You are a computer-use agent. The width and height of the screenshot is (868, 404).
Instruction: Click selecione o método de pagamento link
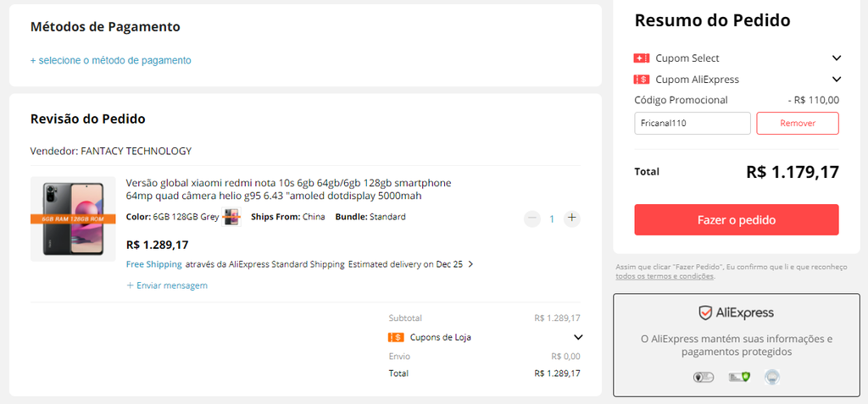[111, 60]
